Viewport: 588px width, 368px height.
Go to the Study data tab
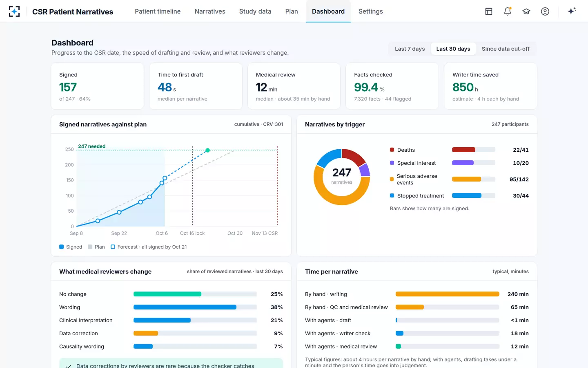coord(255,11)
